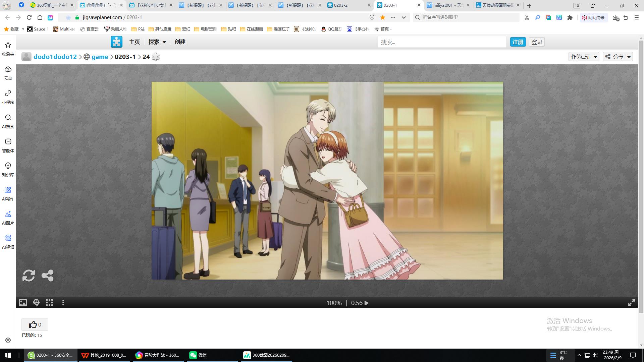This screenshot has width=644, height=362.
Task: Open the 作为...玩 dropdown
Action: (x=584, y=57)
